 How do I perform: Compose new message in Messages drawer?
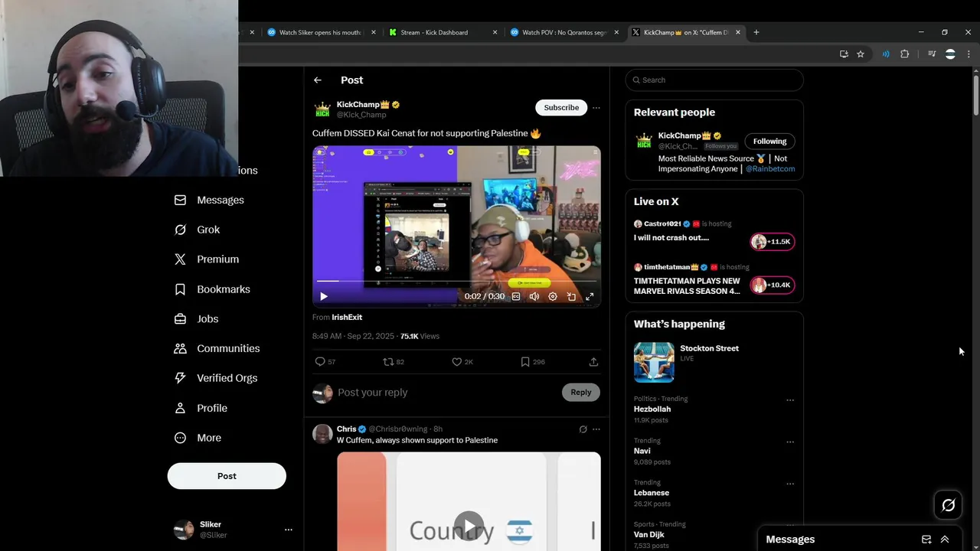pyautogui.click(x=926, y=540)
